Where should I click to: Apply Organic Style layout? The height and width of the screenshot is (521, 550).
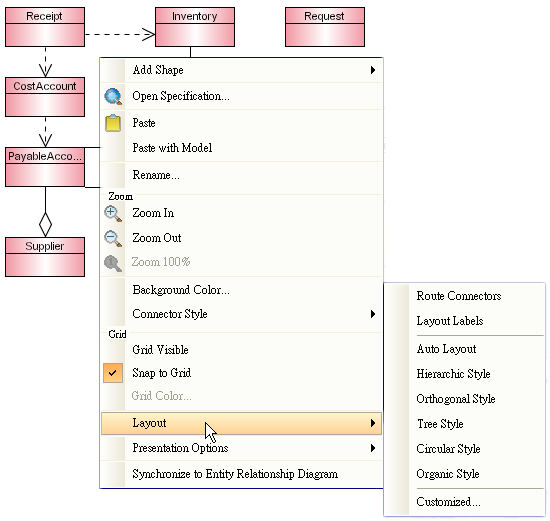[465, 474]
